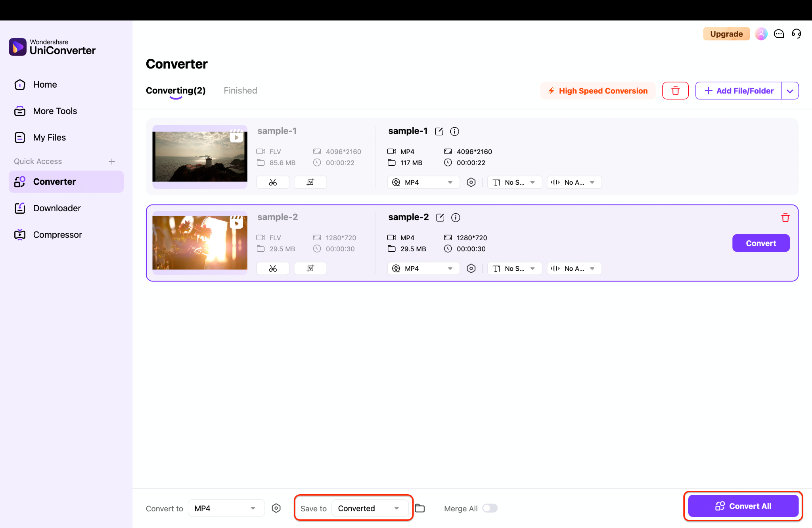
Task: Open feedback via the chat bubble icon
Action: point(779,34)
